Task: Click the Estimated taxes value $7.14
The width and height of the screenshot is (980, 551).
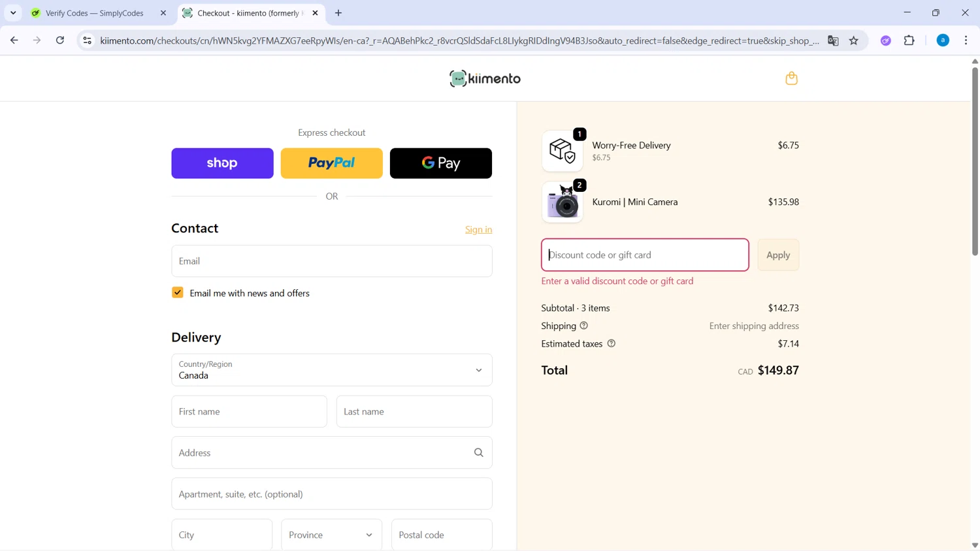Action: [789, 343]
